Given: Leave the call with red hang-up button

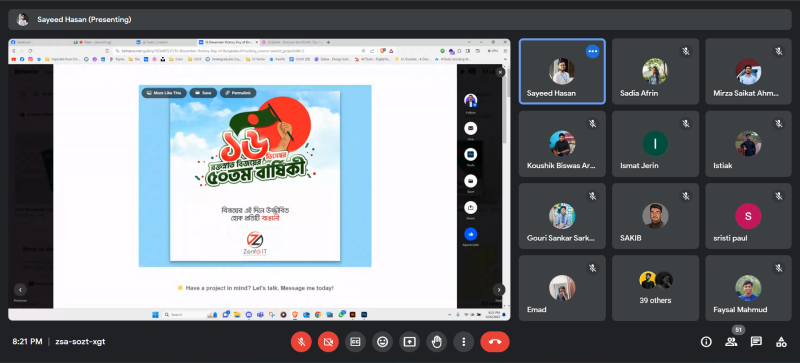Looking at the screenshot, I should click(494, 342).
